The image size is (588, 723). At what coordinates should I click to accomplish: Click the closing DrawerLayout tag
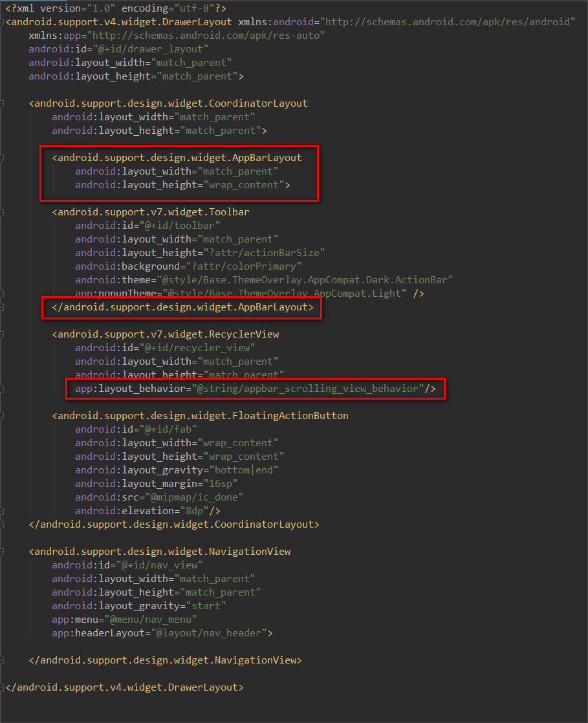(x=124, y=687)
